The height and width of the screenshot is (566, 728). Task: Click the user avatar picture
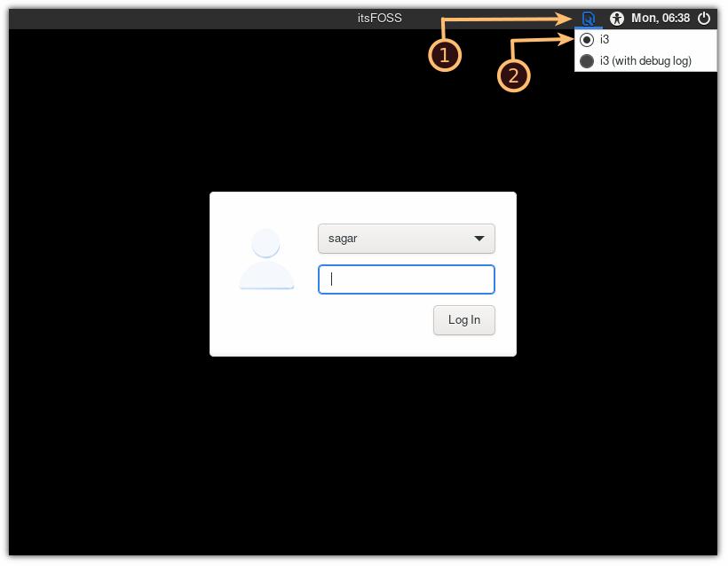[266, 259]
